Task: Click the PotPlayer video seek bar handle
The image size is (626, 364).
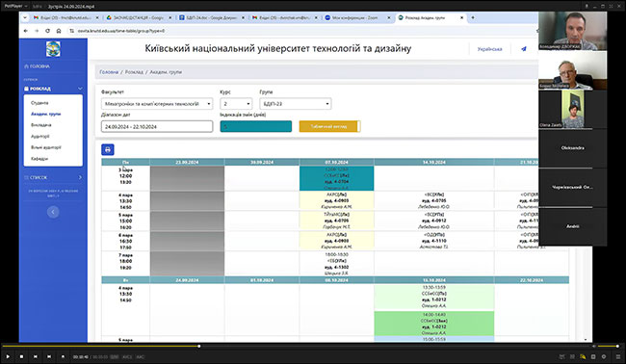Action: (198, 346)
